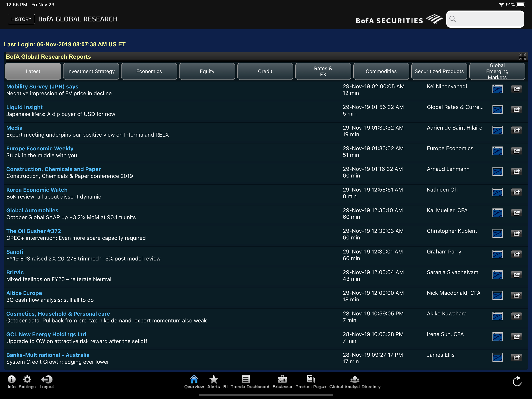Viewport: 532px width, 399px height.
Task: Open document icon for GCL New Energy report
Action: click(x=497, y=337)
